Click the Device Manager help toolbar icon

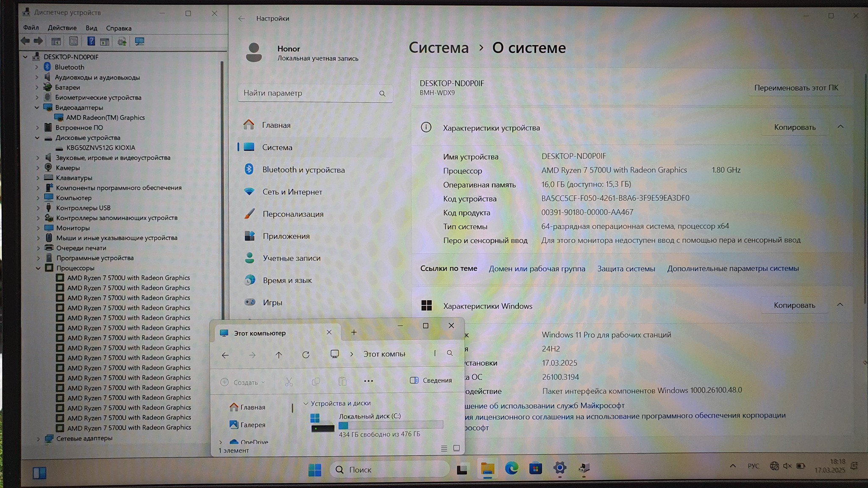point(91,41)
